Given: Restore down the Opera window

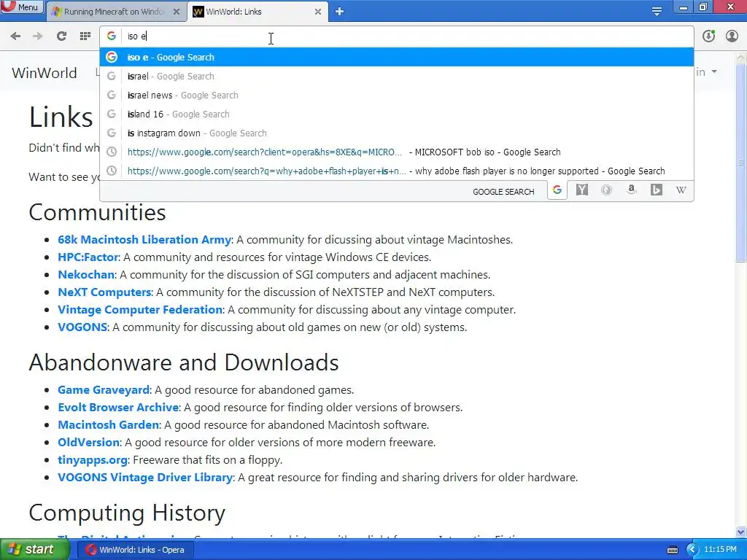Looking at the screenshot, I should (x=703, y=7).
